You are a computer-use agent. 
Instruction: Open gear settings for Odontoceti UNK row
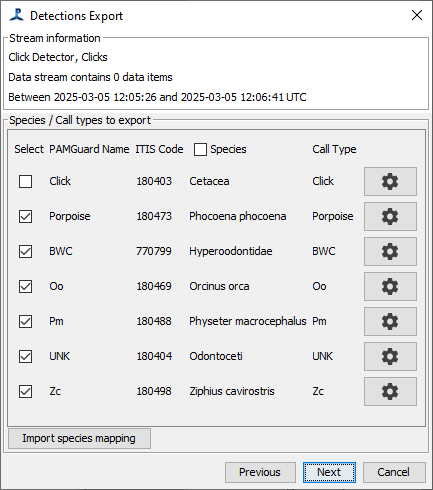(390, 356)
